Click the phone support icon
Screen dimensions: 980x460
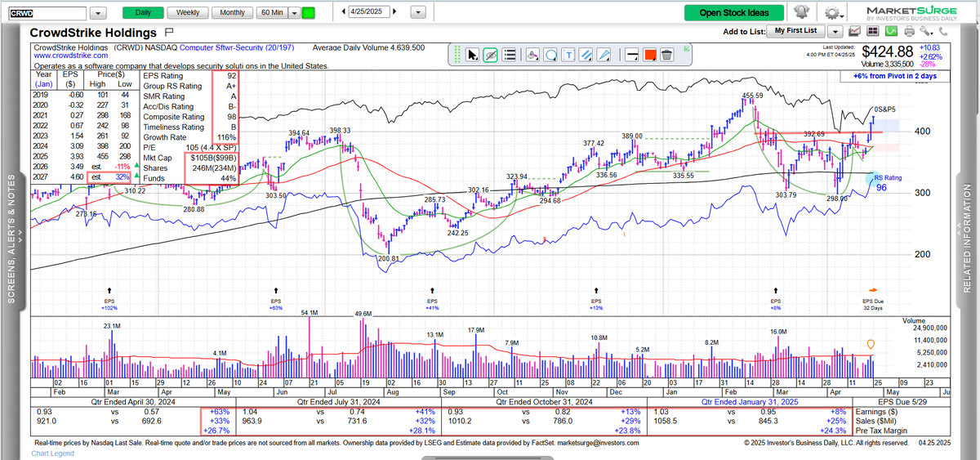click(x=943, y=31)
